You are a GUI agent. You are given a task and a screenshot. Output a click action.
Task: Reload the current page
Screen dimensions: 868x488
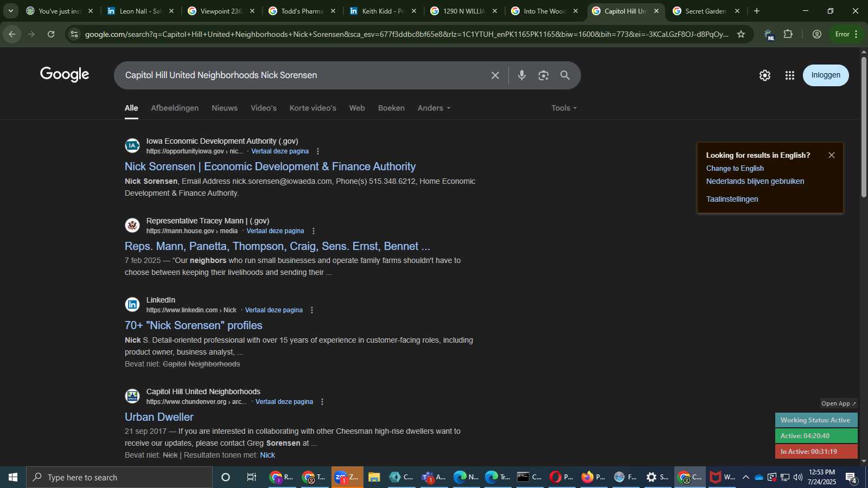click(x=51, y=34)
